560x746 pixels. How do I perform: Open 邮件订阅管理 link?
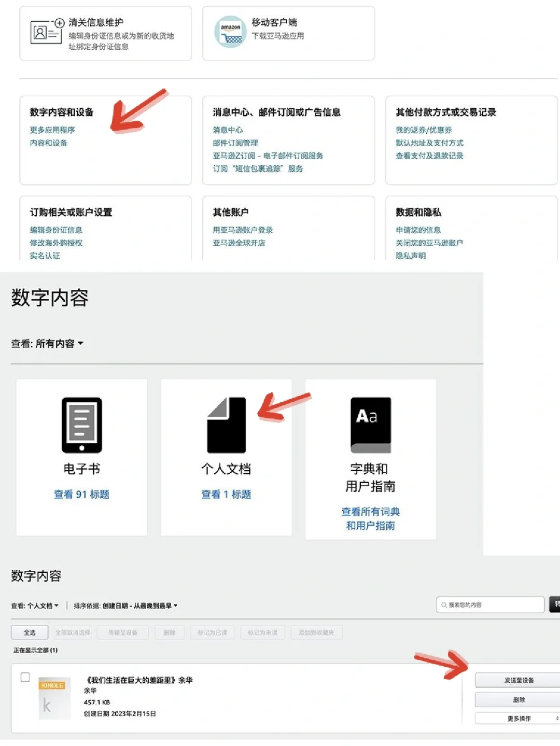point(235,143)
